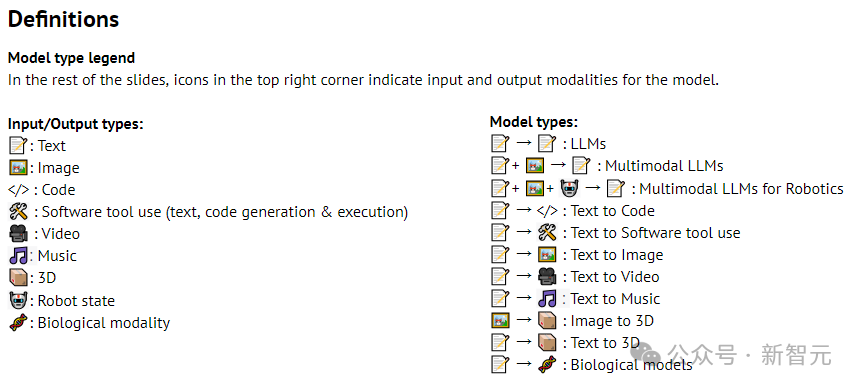Select the purple Music note icon in Input/Output list
859x389 pixels.
click(18, 256)
